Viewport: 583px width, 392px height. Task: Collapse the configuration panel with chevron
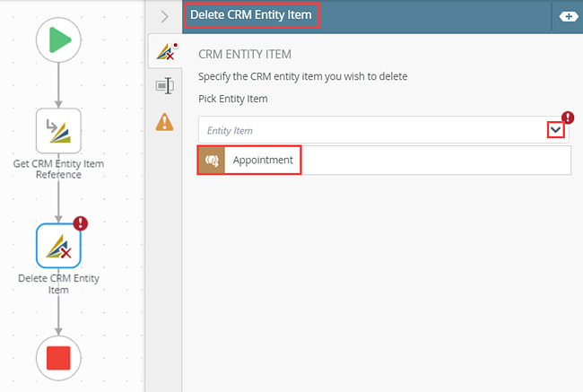[x=164, y=17]
